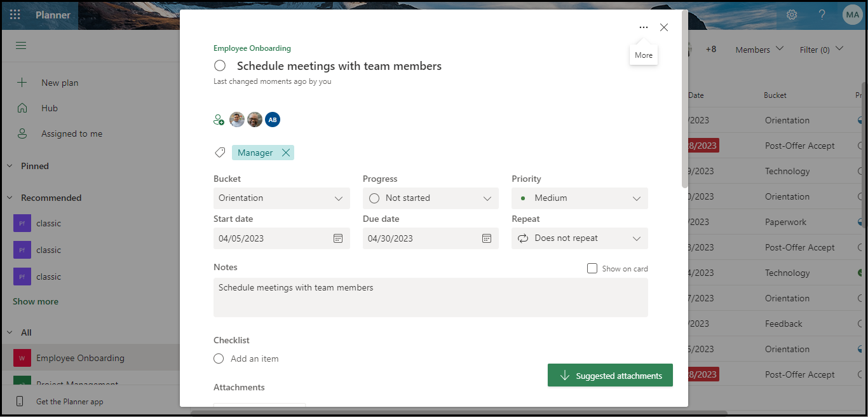The height and width of the screenshot is (417, 868).
Task: Toggle the navigation hamburger menu
Action: 21,46
